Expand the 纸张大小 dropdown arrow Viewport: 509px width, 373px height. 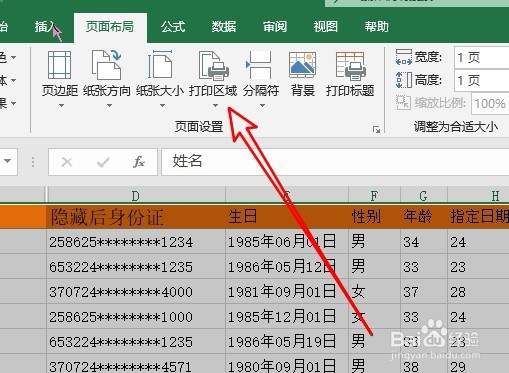(162, 106)
